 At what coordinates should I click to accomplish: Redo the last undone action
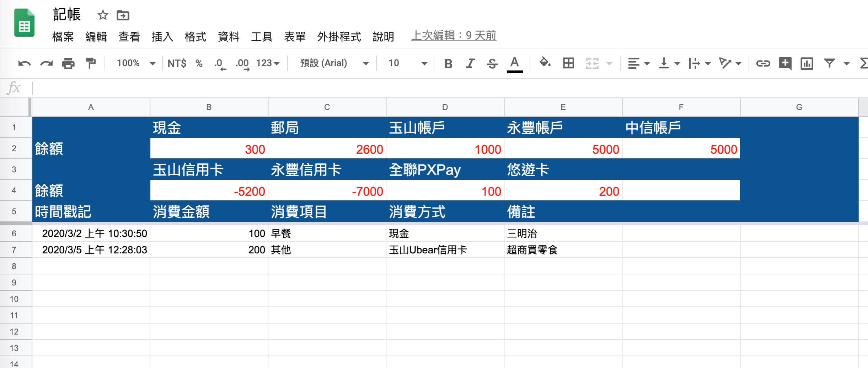click(46, 63)
